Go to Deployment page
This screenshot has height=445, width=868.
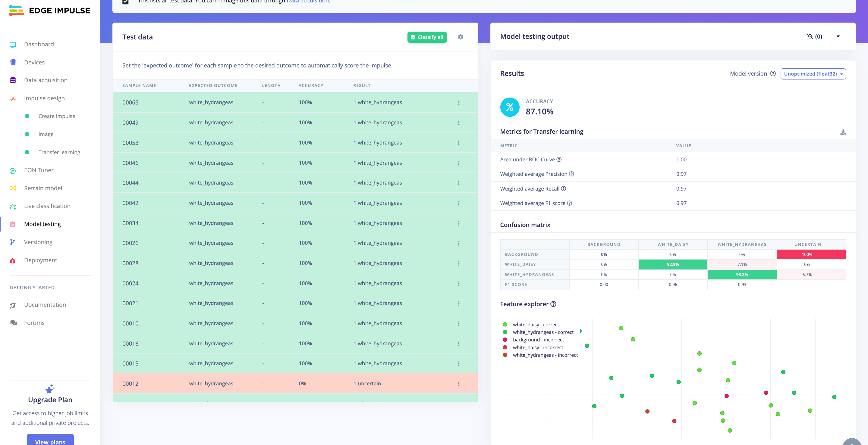click(x=40, y=260)
